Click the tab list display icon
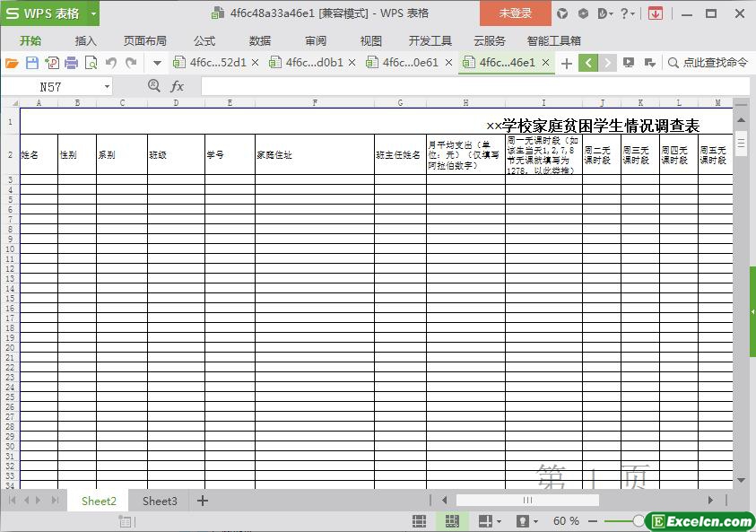The width and height of the screenshot is (756, 532). point(629,63)
